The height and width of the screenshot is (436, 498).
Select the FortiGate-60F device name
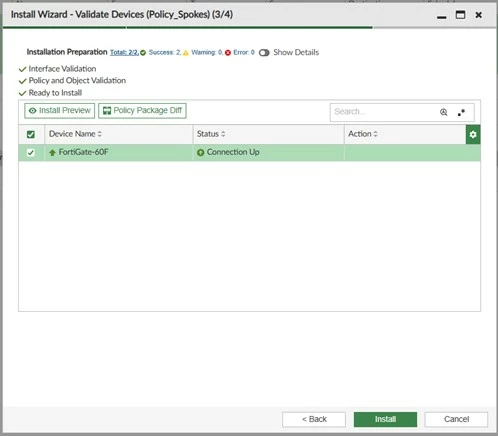[x=83, y=152]
